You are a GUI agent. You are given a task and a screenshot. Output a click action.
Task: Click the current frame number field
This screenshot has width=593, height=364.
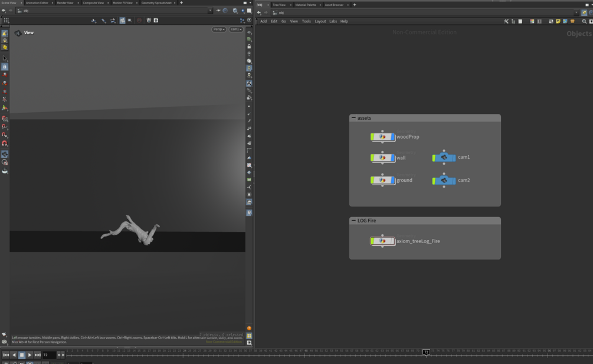(49, 355)
